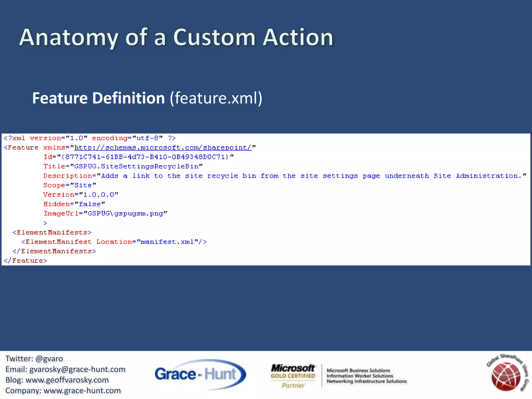532x399 pixels.
Task: Click the xml version declaration line
Action: 90,138
